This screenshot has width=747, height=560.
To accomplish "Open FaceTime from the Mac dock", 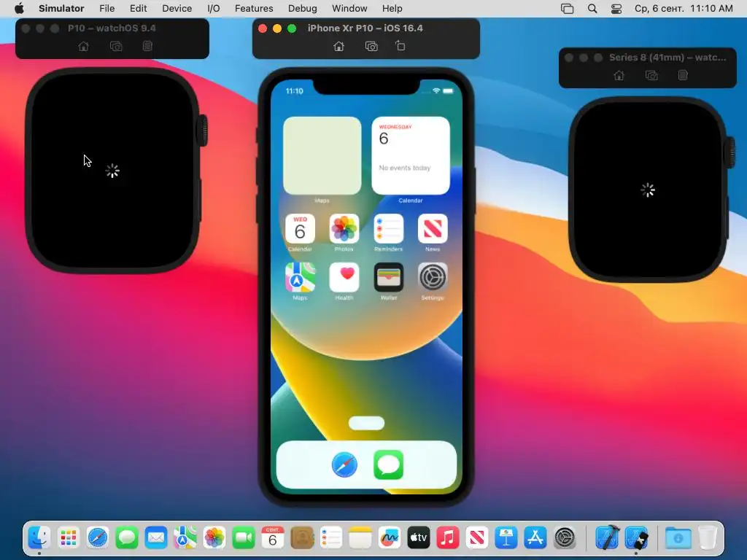I will [x=244, y=537].
